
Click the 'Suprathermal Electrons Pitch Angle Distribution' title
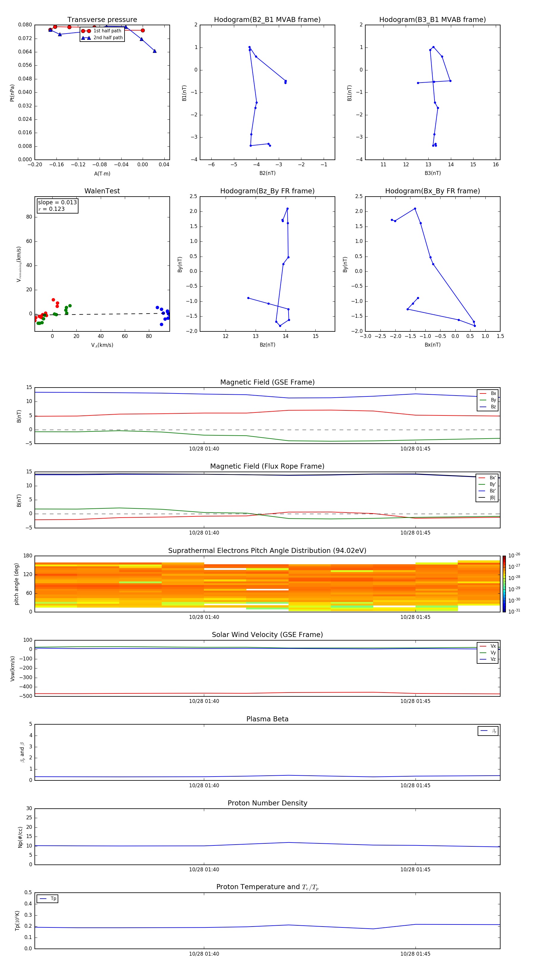tap(267, 551)
